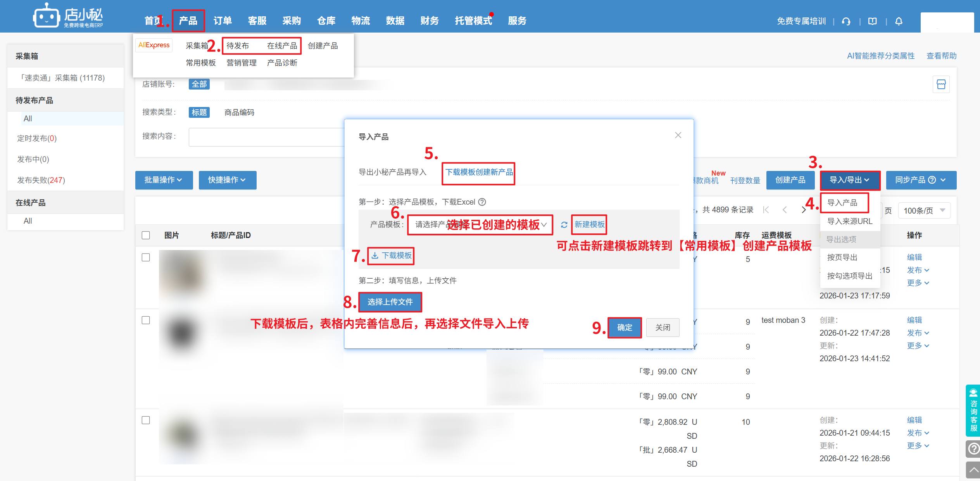Click the help question icon after 下载Excel
Screen dimensions: 980x481
[x=482, y=202]
